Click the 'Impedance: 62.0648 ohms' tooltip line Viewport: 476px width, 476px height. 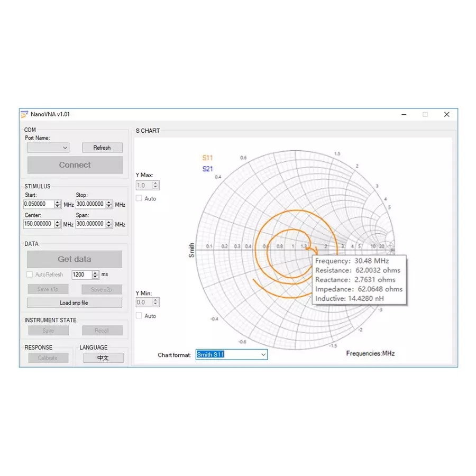coord(359,289)
